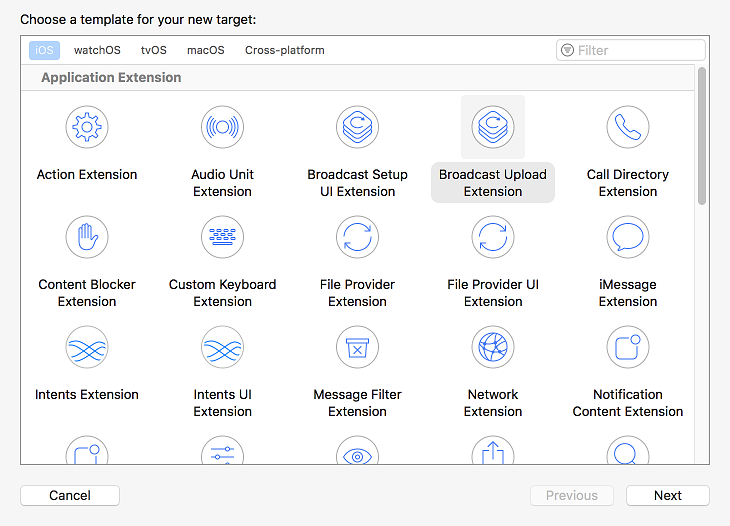Select the Action Extension gear icon
The width and height of the screenshot is (730, 526).
87,127
